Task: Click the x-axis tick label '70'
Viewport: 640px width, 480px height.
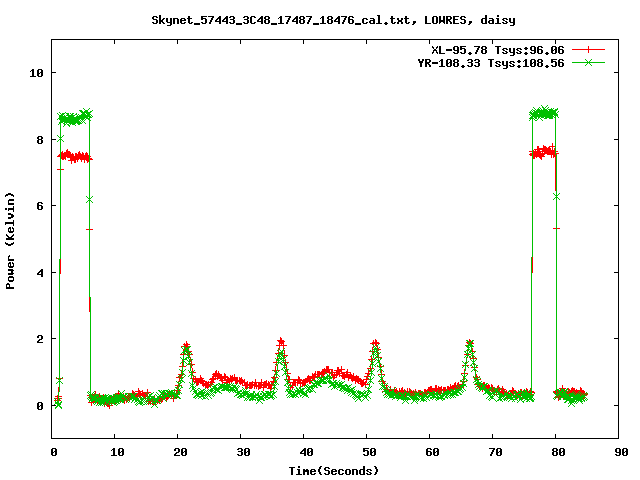Action: click(495, 452)
